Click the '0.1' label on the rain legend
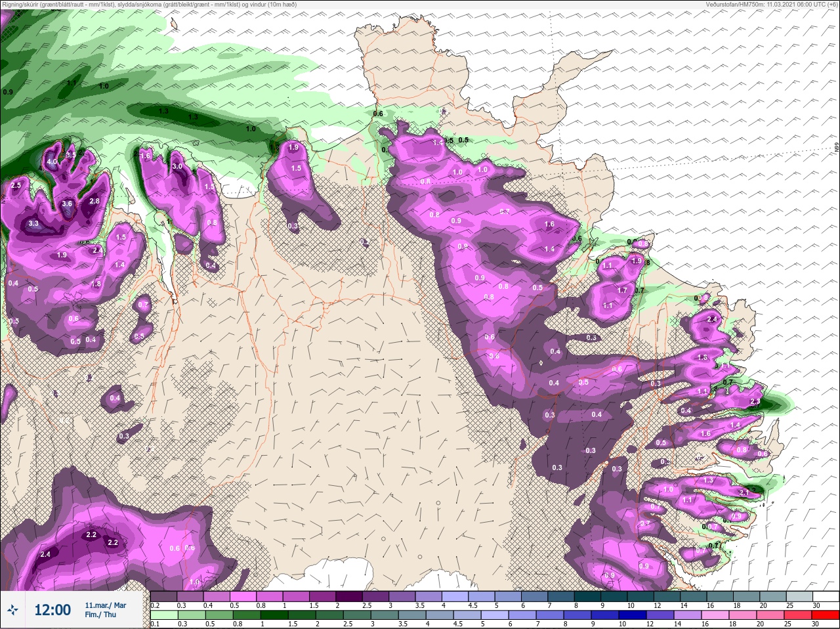 [154, 624]
